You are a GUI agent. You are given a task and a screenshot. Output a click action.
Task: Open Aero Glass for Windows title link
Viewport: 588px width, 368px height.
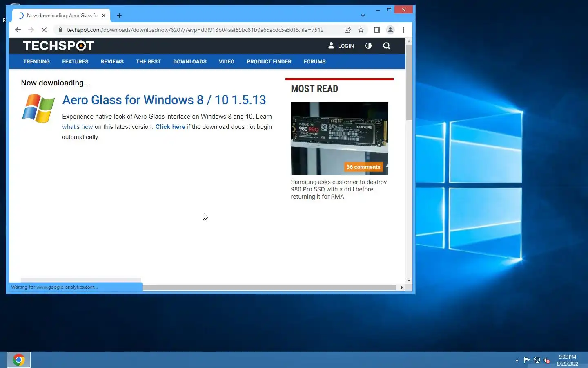[x=164, y=100]
